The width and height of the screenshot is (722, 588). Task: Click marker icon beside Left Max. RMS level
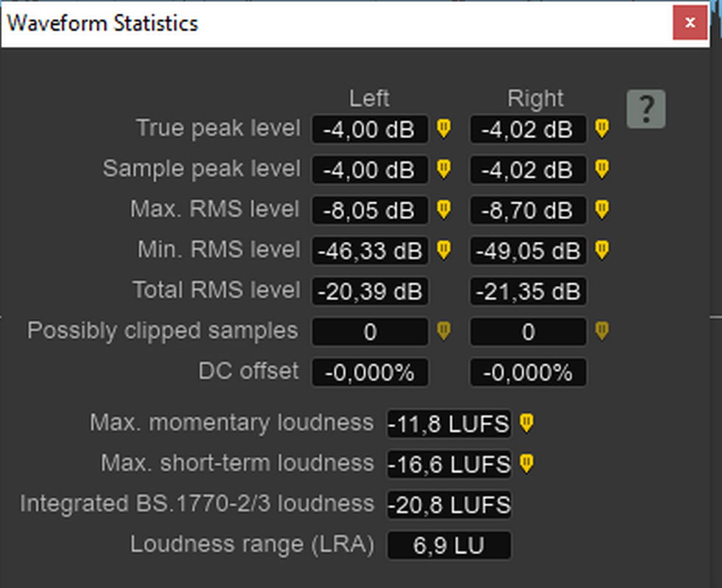click(x=444, y=209)
